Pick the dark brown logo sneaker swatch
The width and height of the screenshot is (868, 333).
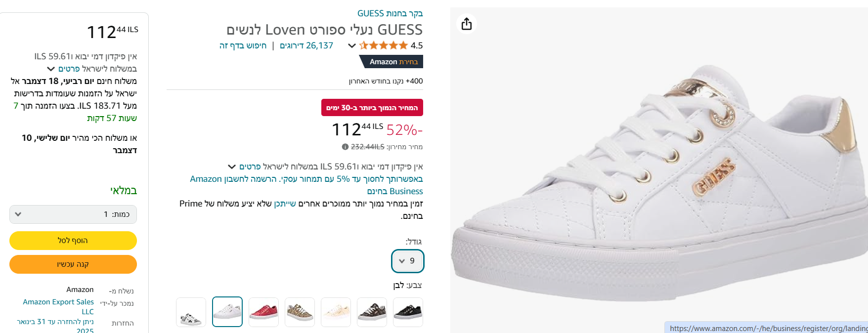(x=372, y=312)
